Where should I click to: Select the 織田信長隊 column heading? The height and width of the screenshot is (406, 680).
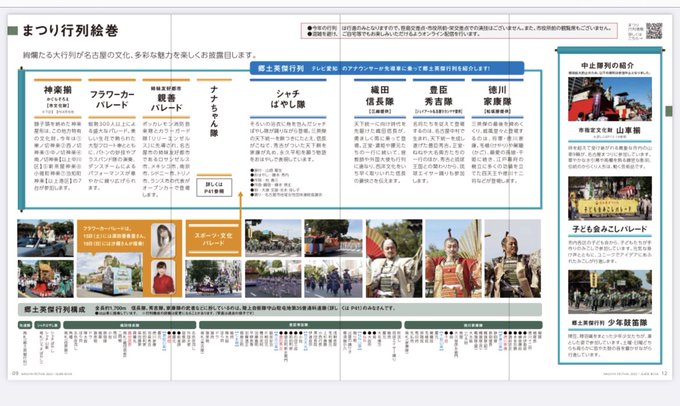tap(379, 95)
